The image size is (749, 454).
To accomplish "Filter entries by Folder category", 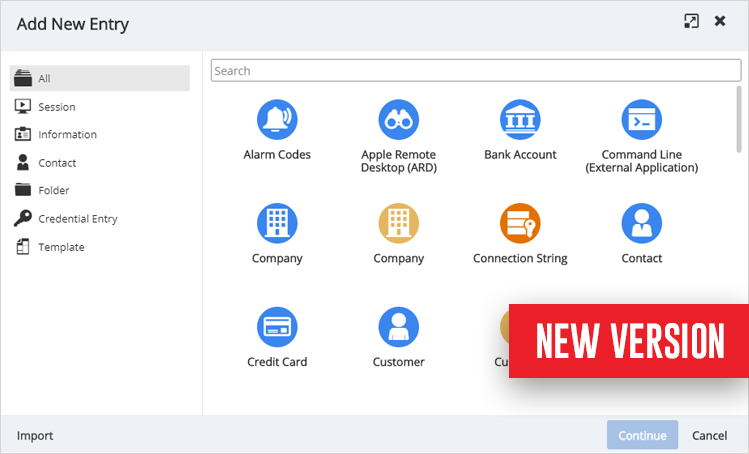I will pos(53,191).
